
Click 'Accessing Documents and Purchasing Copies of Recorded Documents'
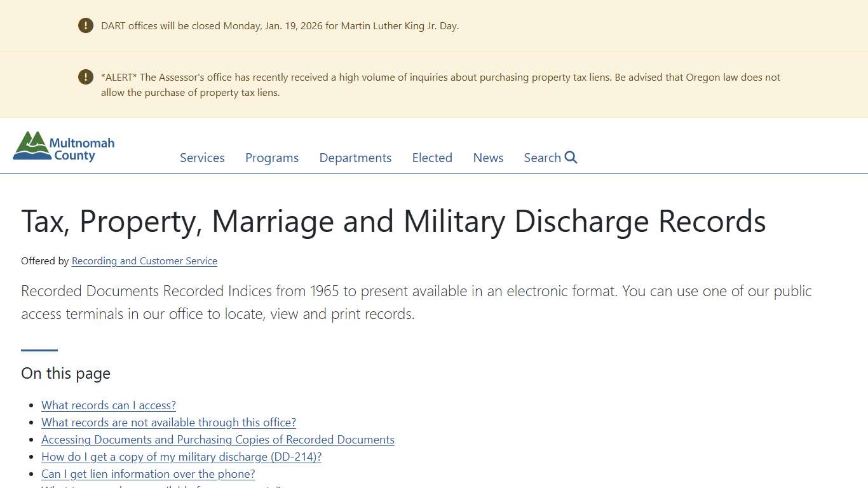[217, 439]
